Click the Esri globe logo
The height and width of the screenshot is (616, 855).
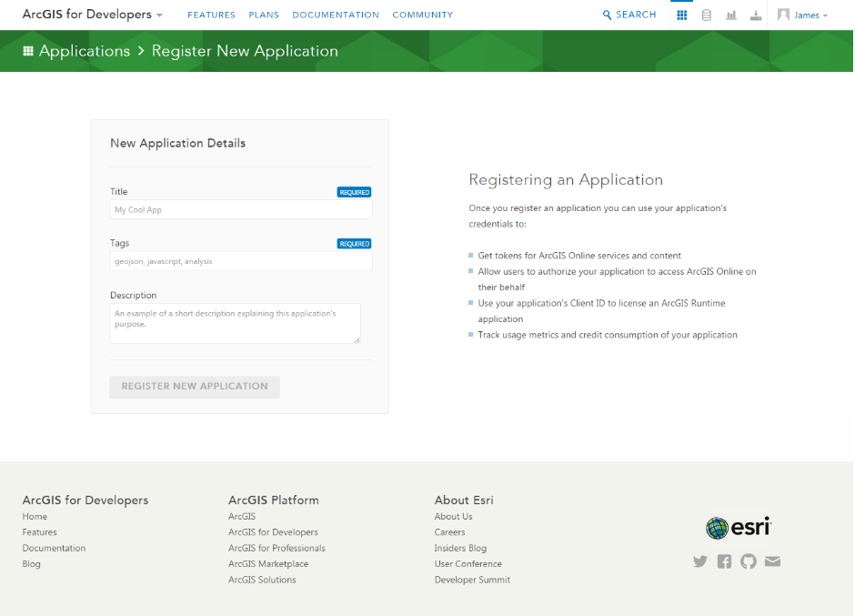717,528
